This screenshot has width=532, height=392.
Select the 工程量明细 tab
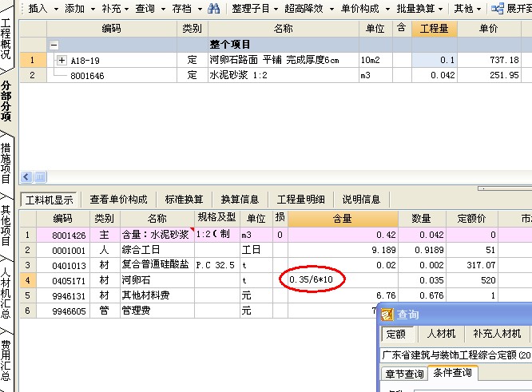tap(301, 200)
